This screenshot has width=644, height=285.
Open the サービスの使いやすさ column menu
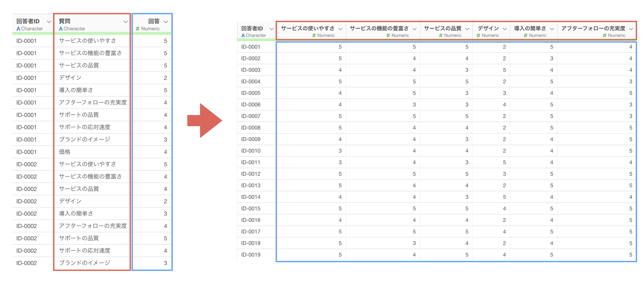[x=341, y=29]
